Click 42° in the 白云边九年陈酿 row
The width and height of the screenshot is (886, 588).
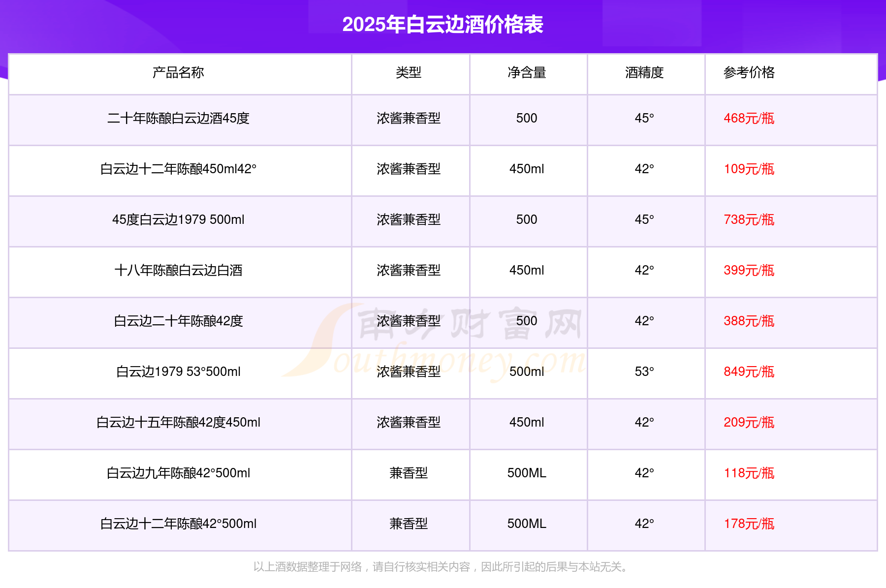point(644,473)
